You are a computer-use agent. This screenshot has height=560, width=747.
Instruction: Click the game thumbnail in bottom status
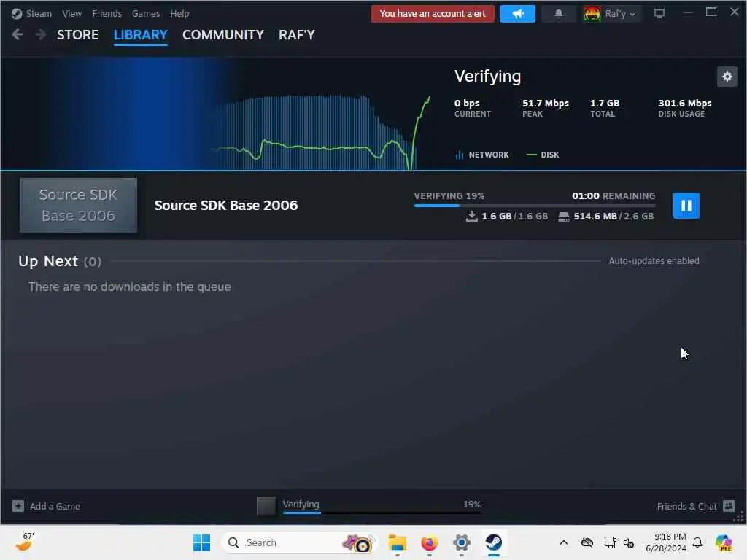[266, 506]
